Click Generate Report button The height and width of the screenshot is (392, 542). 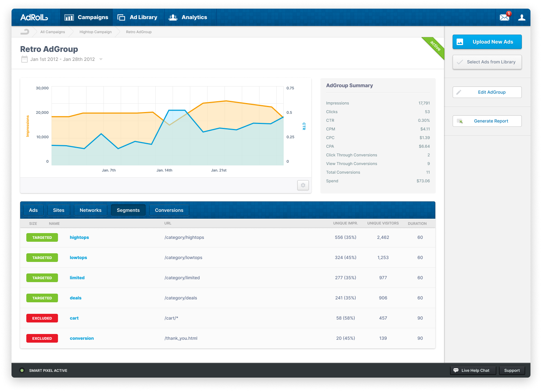tap(487, 121)
